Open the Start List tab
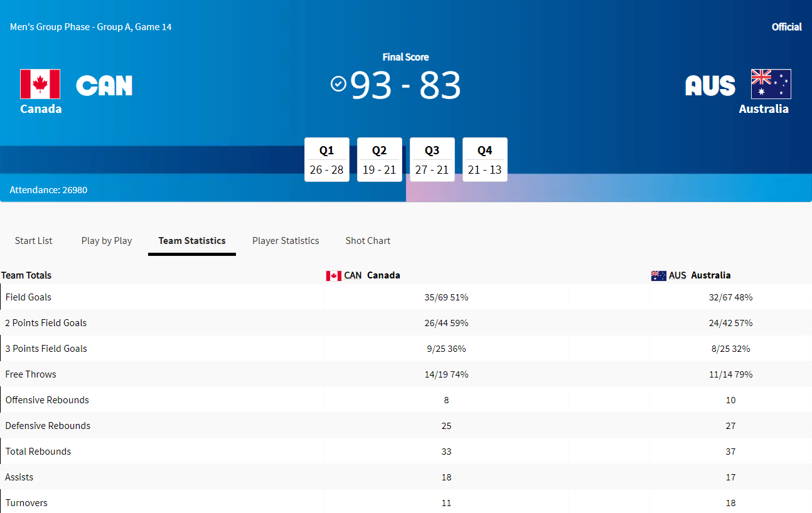Image resolution: width=812 pixels, height=513 pixels. [34, 241]
